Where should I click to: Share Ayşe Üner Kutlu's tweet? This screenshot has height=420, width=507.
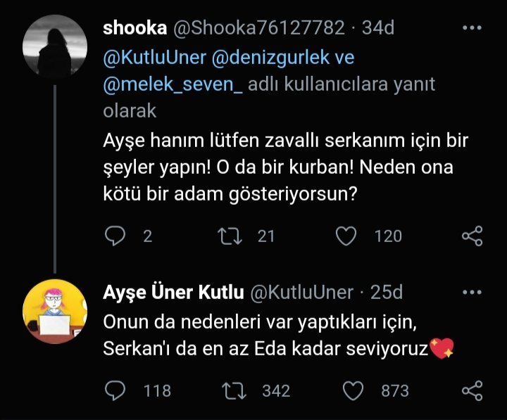click(472, 390)
